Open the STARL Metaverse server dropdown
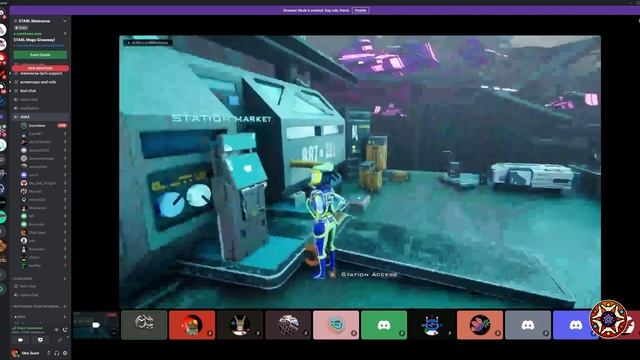Image resolution: width=640 pixels, height=360 pixels. pyautogui.click(x=64, y=21)
